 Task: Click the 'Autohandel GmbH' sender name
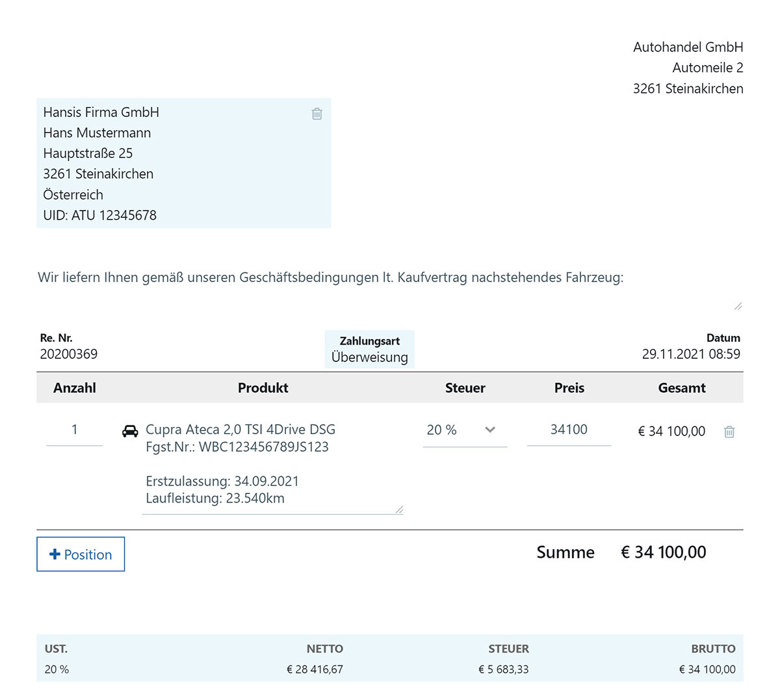click(x=688, y=47)
